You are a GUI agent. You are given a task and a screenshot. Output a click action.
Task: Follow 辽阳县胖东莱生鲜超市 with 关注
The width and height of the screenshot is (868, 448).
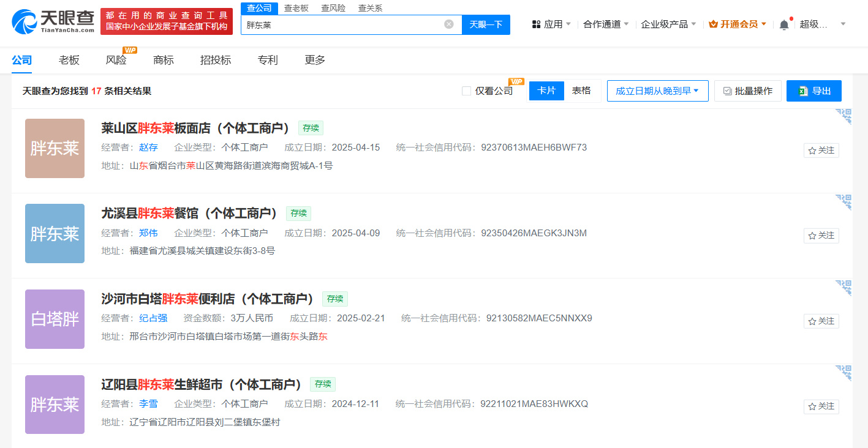tap(821, 406)
